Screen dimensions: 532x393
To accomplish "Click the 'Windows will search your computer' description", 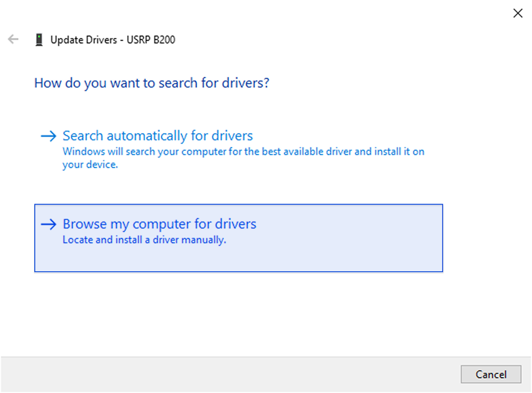I will tap(243, 158).
